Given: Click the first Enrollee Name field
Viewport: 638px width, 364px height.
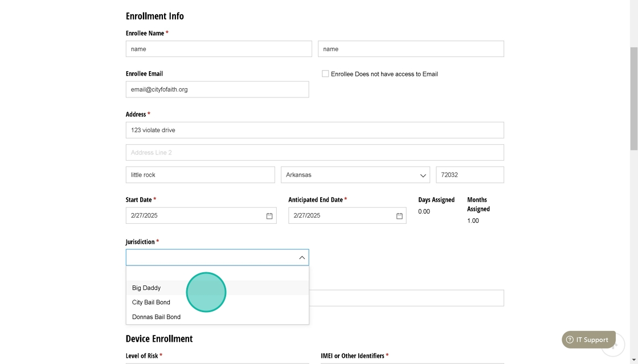Looking at the screenshot, I should point(219,49).
